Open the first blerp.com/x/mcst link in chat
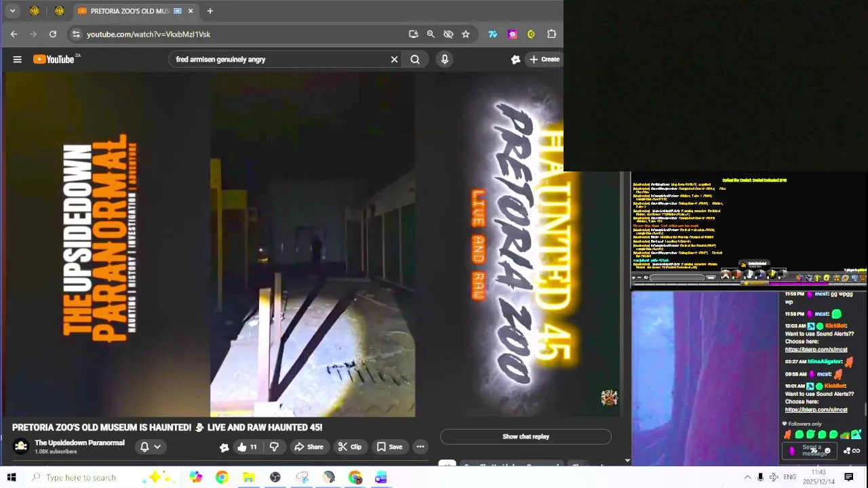Image resolution: width=868 pixels, height=488 pixels. coord(816,350)
